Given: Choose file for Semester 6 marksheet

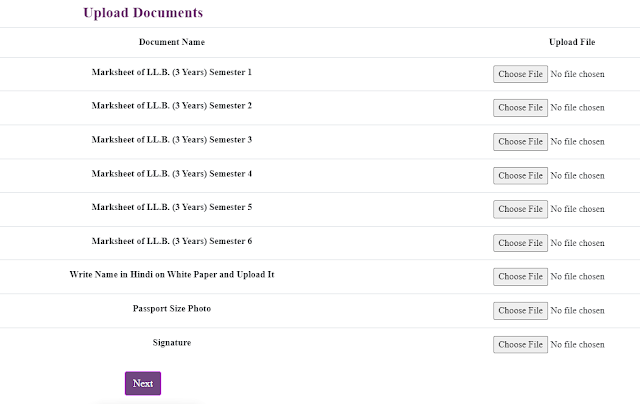Looking at the screenshot, I should (520, 243).
